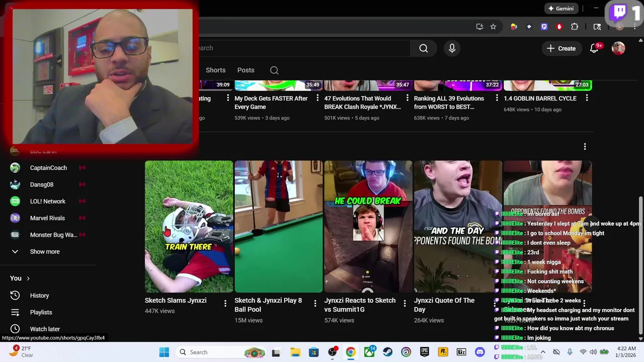Image resolution: width=644 pixels, height=362 pixels.
Task: Open Wi-Fi network settings in system tray
Action: point(583,352)
